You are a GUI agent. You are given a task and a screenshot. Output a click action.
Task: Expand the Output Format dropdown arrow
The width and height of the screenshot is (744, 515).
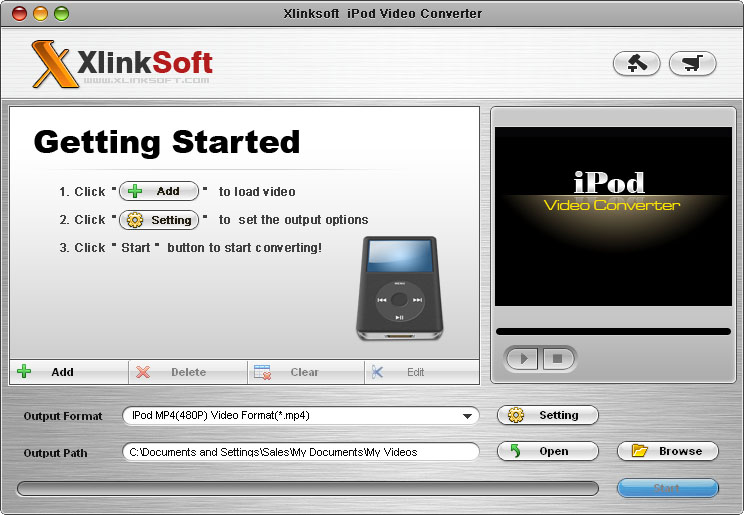pos(467,416)
